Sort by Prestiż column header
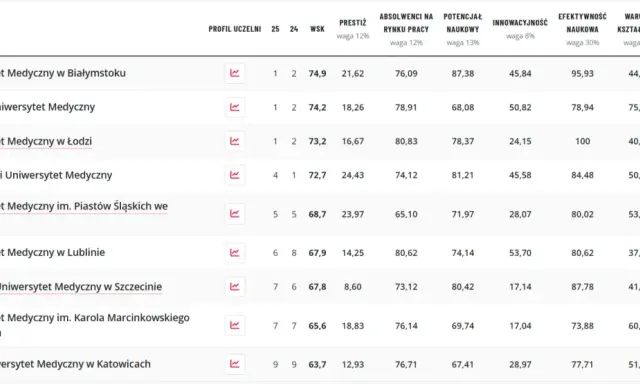Screen dimensions: 640x384 coord(353,23)
